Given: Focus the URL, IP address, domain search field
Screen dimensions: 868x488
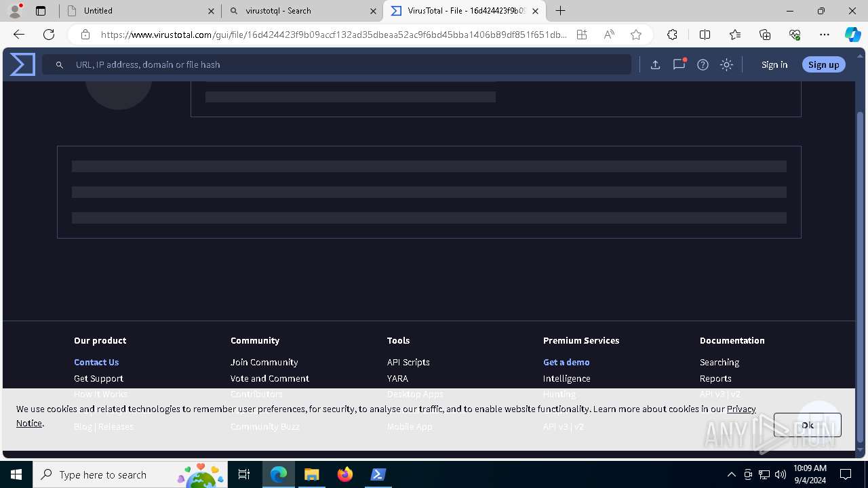Looking at the screenshot, I should point(337,65).
